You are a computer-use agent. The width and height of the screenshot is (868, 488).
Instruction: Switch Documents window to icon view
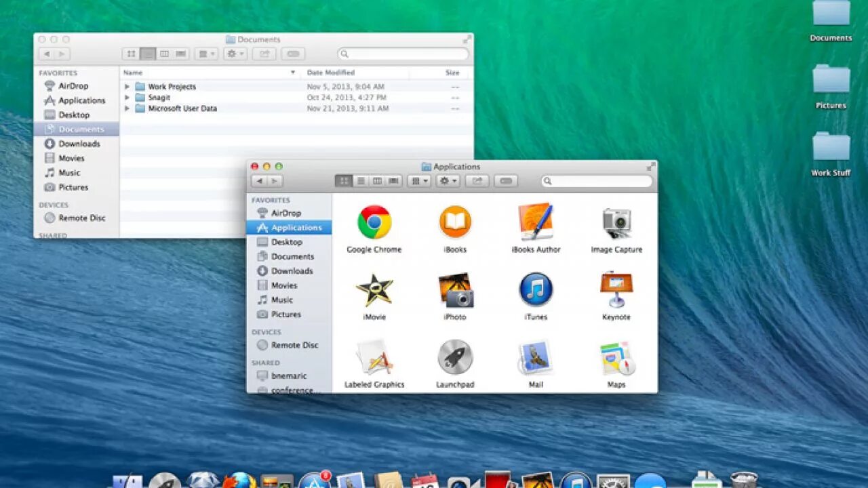pos(131,54)
